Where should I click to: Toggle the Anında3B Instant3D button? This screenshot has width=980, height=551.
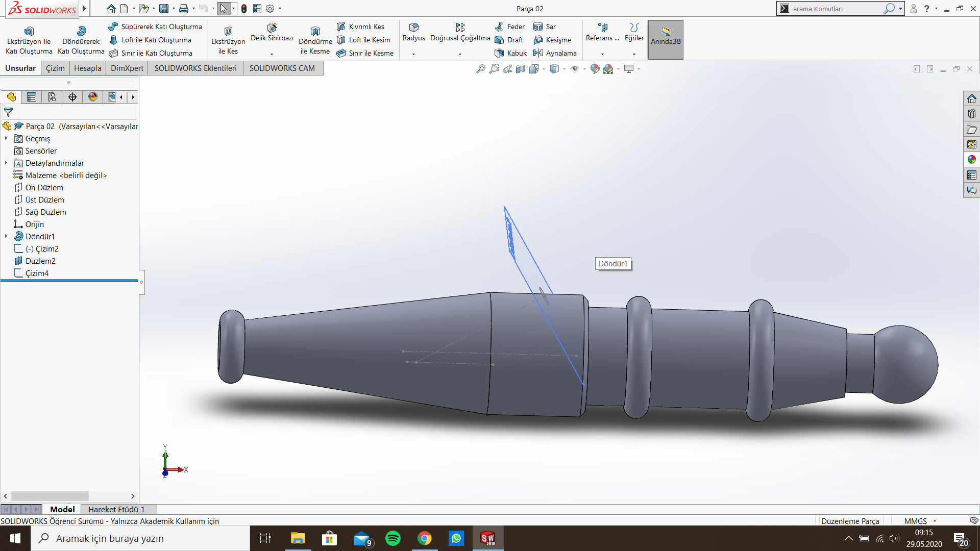coord(666,39)
